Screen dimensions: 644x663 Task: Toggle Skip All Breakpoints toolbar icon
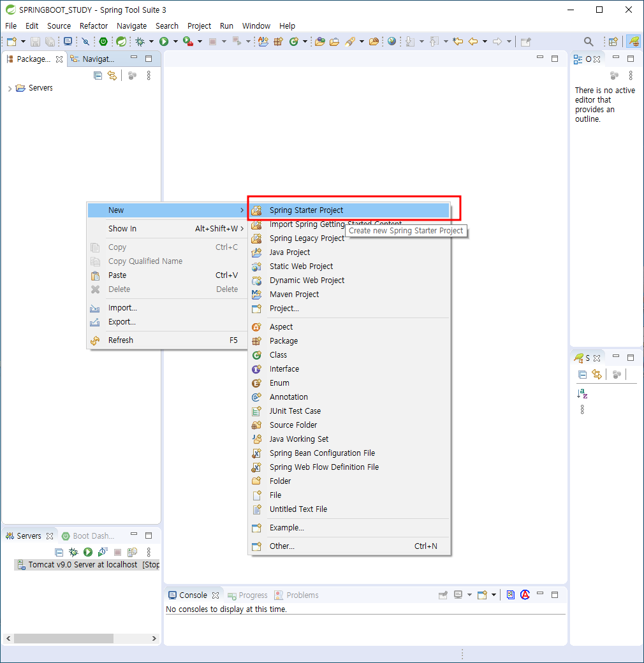click(x=86, y=41)
